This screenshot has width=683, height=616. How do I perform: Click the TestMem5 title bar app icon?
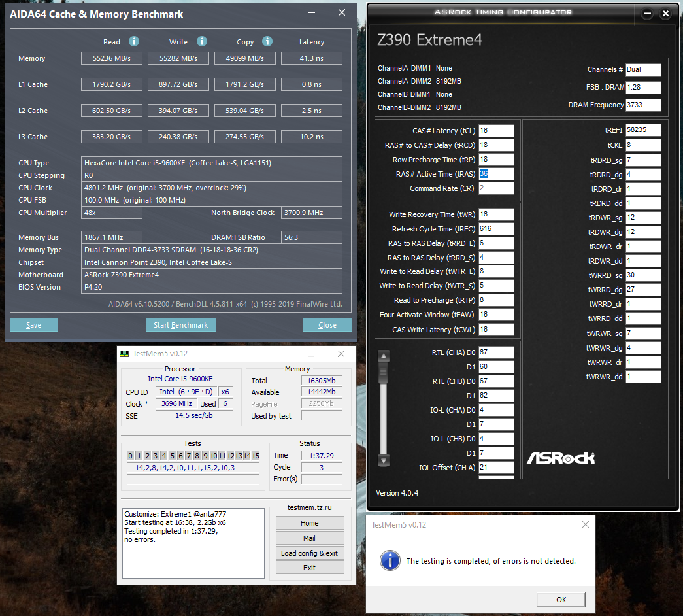(124, 354)
